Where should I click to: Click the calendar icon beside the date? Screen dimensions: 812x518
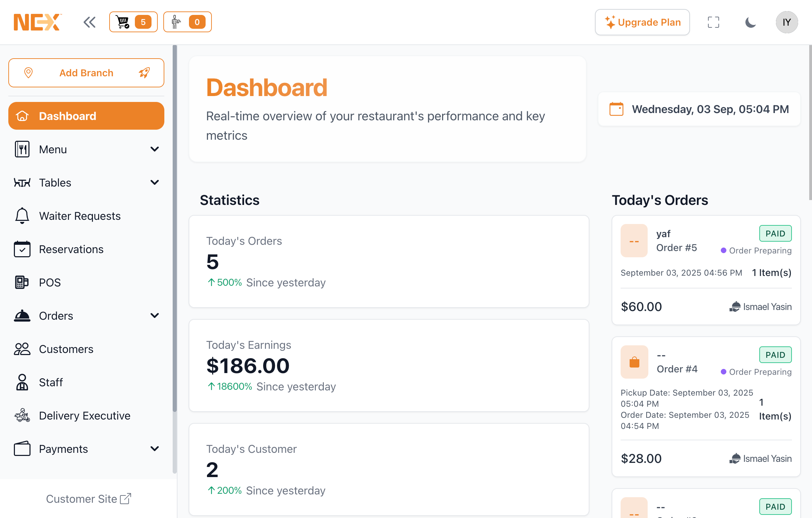click(x=616, y=109)
